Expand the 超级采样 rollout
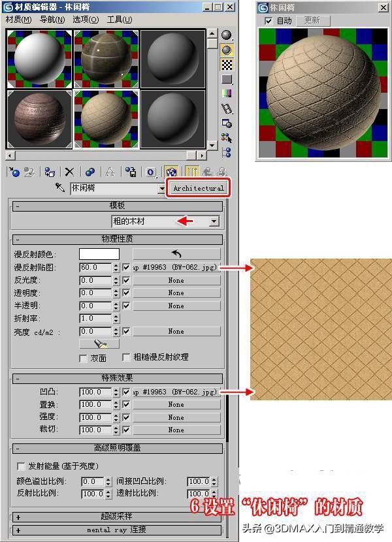This screenshot has height=542, width=392. (x=118, y=517)
